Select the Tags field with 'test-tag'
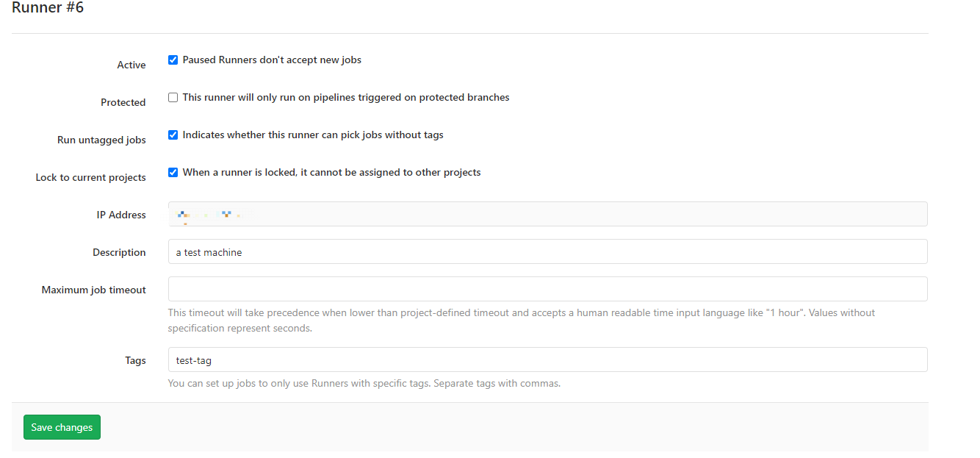 coord(547,359)
